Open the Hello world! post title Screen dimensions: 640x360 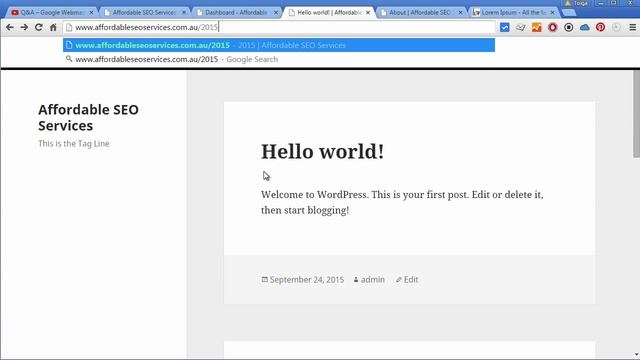coord(322,151)
